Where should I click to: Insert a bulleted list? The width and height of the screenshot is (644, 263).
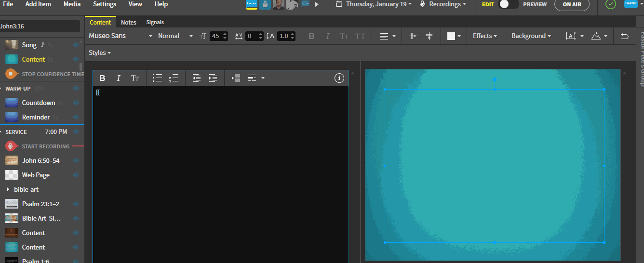157,78
